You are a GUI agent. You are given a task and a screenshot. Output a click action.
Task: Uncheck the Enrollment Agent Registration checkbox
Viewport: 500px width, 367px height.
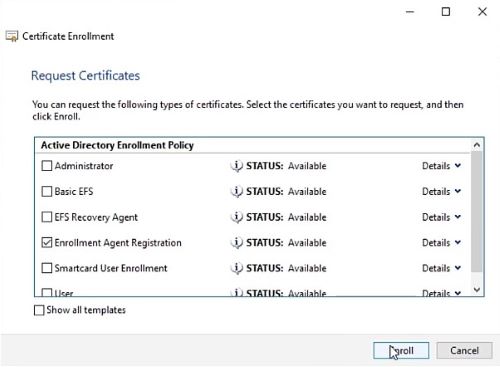point(47,242)
